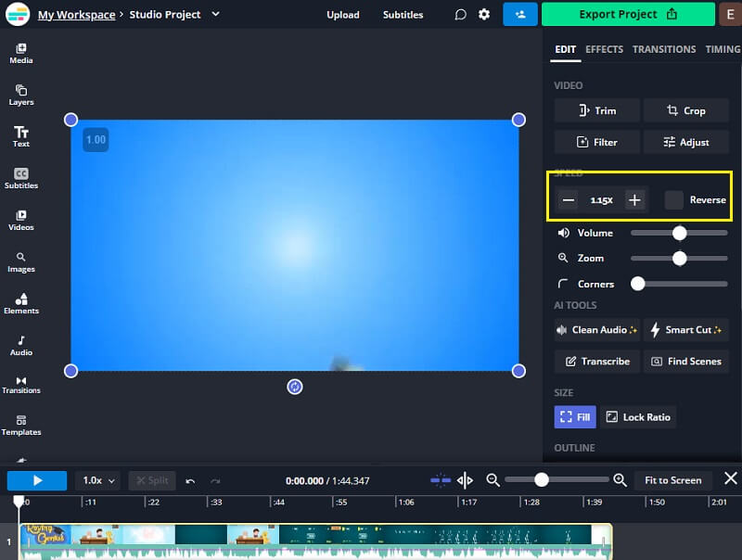
Task: Open the Audio panel
Action: 20,346
